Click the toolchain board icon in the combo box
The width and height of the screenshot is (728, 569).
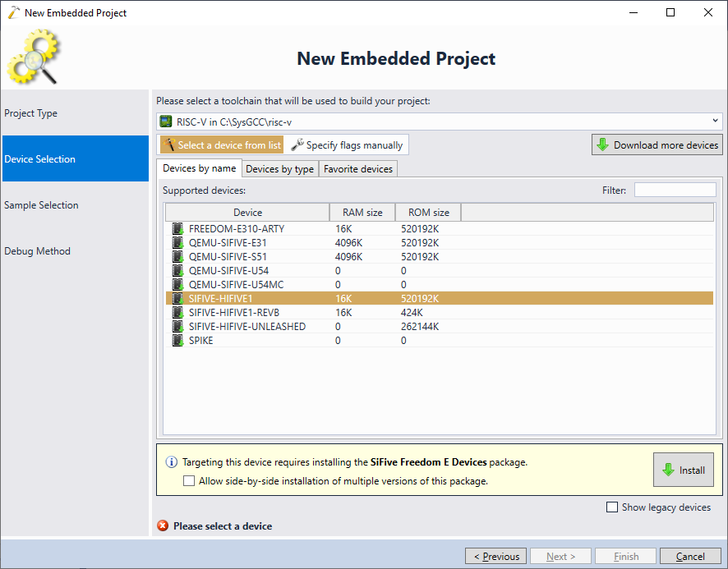[166, 122]
